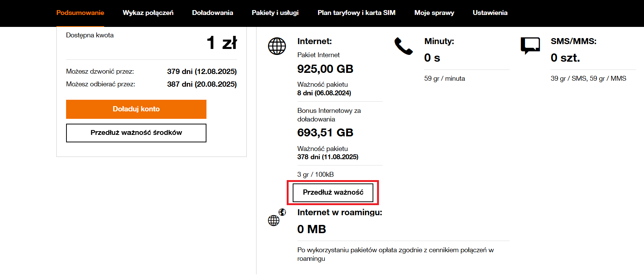The height and width of the screenshot is (275, 644).
Task: Click the Internet w roamingu heading
Action: click(340, 213)
